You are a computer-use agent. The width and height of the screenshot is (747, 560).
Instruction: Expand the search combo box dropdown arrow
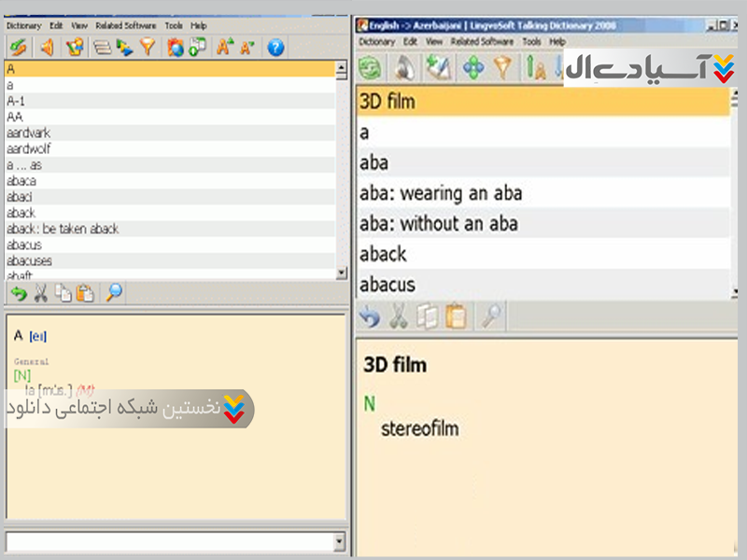339,541
